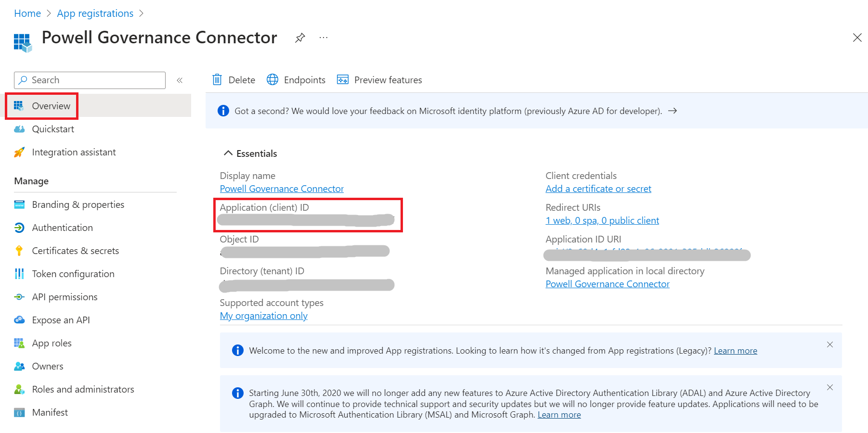Click the feedback banner info icon
Viewport: 868px width, 433px height.
(223, 111)
